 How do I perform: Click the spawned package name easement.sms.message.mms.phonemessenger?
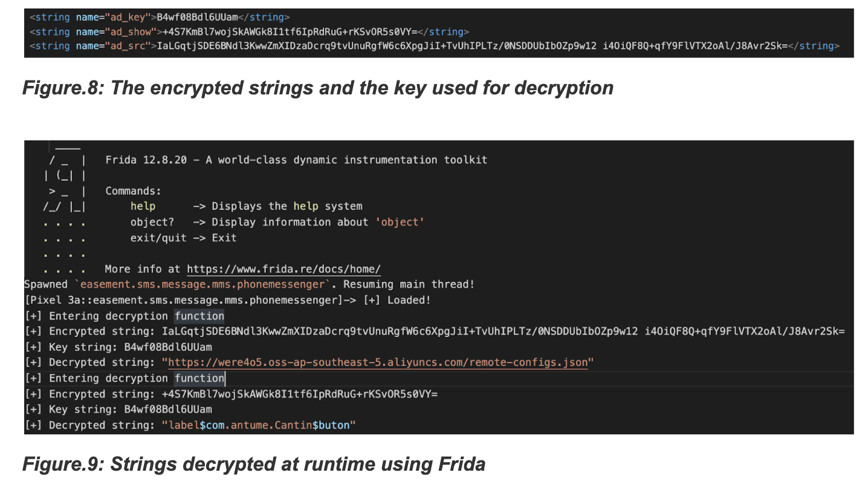pyautogui.click(x=204, y=284)
